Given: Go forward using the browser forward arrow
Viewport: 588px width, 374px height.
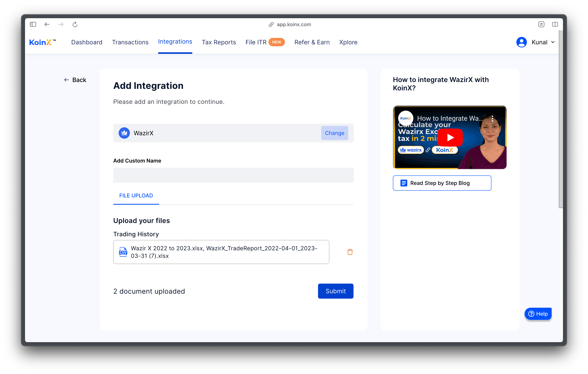Looking at the screenshot, I should point(61,24).
